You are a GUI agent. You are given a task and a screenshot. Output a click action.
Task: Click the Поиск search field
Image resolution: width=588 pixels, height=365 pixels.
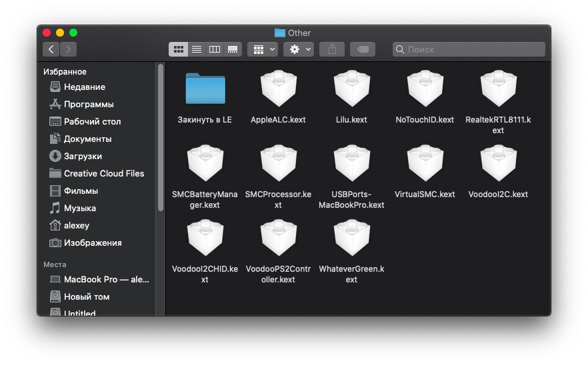(x=469, y=49)
